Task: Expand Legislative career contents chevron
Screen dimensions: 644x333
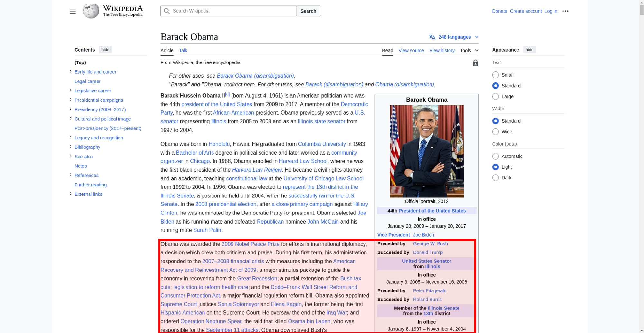Action: pyautogui.click(x=70, y=90)
